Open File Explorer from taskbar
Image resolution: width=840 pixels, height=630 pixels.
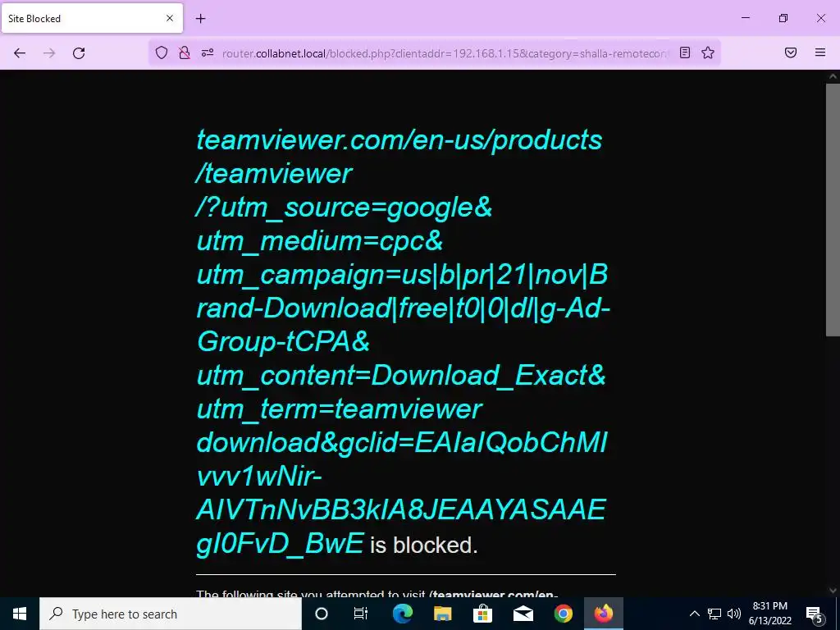pyautogui.click(x=442, y=614)
